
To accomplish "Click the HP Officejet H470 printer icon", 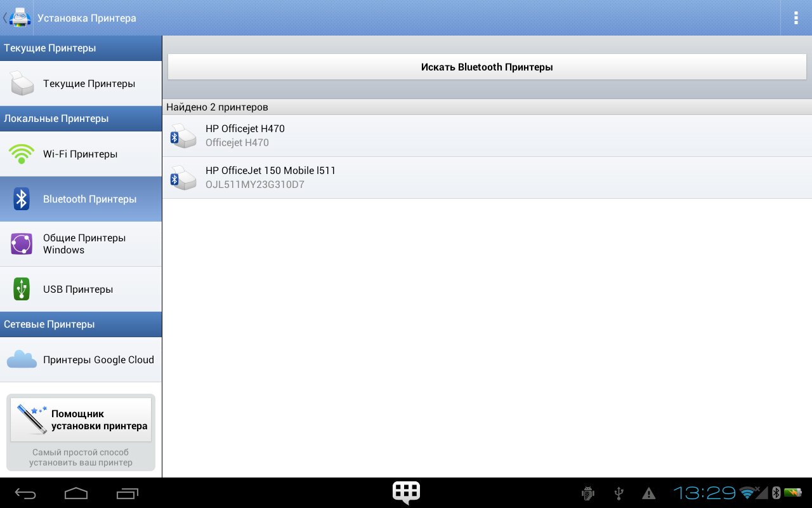I will click(183, 136).
